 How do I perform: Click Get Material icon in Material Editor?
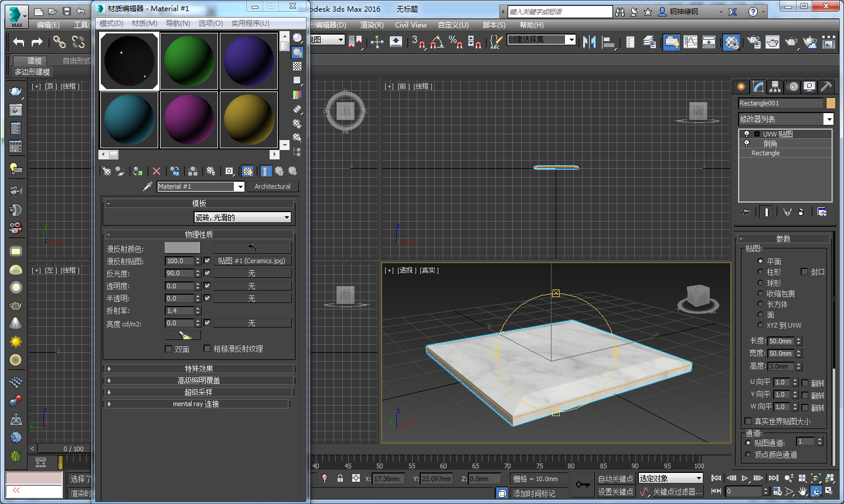tap(107, 171)
